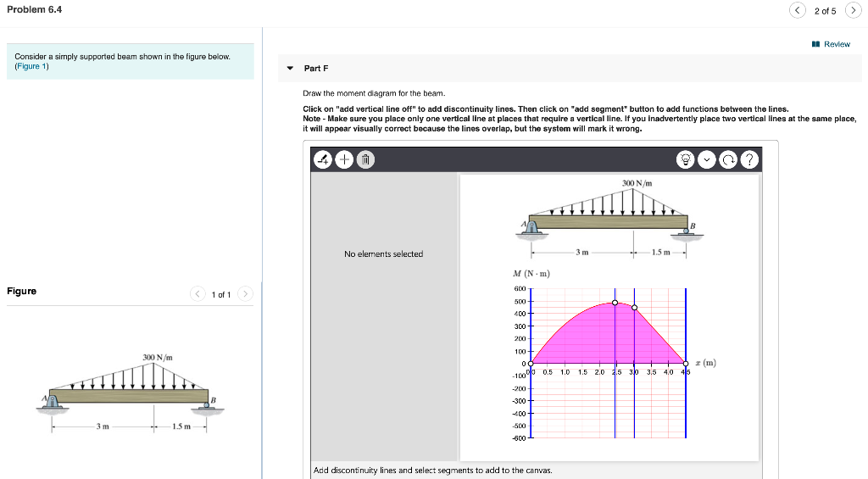Click the trash delete icon

(x=365, y=159)
